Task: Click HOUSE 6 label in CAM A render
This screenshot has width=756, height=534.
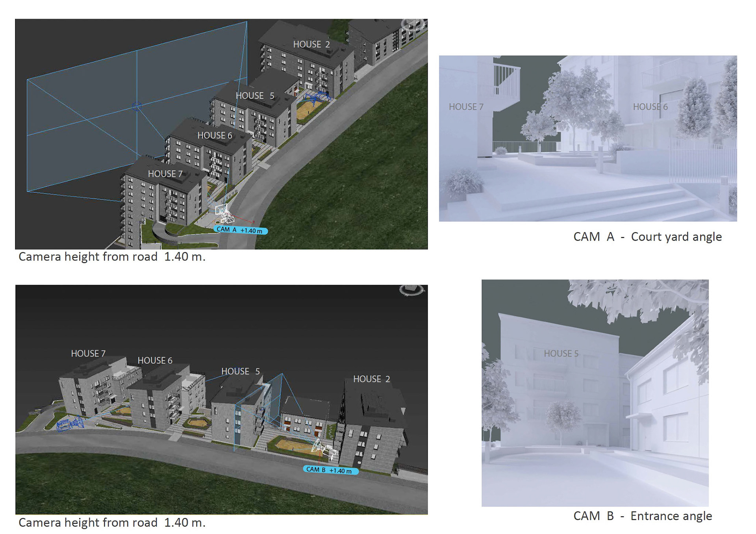Action: [650, 107]
